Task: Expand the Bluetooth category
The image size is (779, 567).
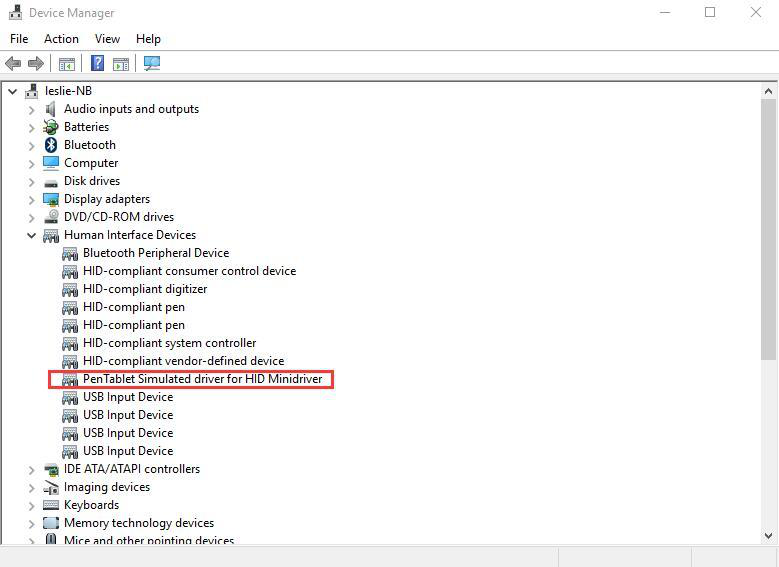Action: click(32, 146)
